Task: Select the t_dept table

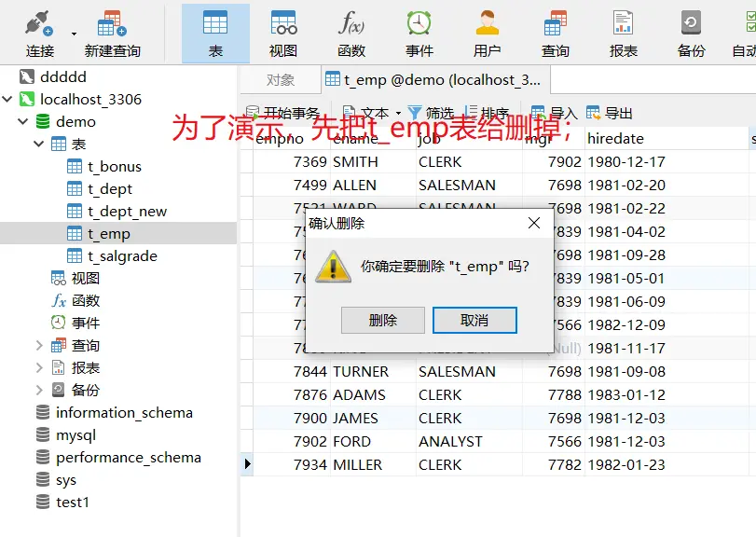Action: 109,189
